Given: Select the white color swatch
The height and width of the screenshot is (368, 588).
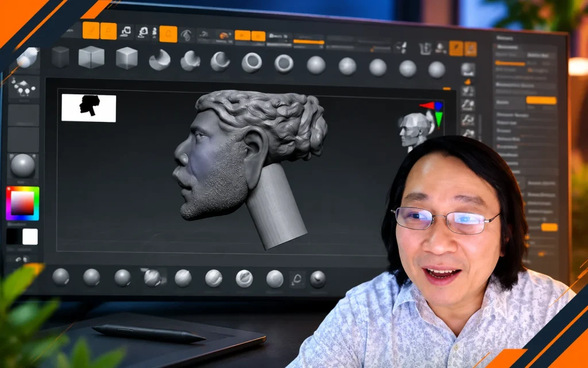Looking at the screenshot, I should coord(30,236).
